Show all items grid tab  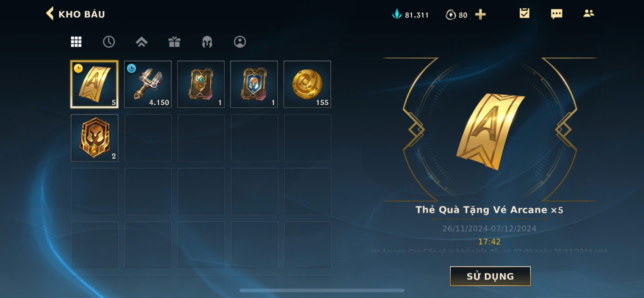click(76, 42)
